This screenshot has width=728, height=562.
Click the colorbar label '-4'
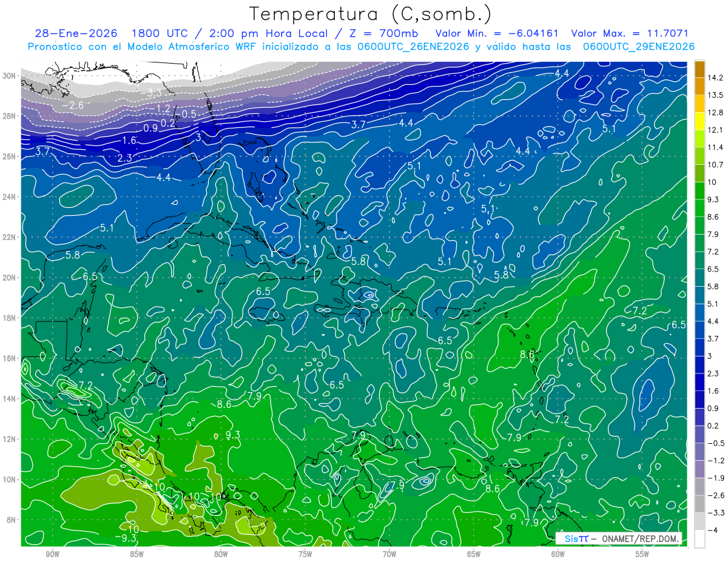713,530
